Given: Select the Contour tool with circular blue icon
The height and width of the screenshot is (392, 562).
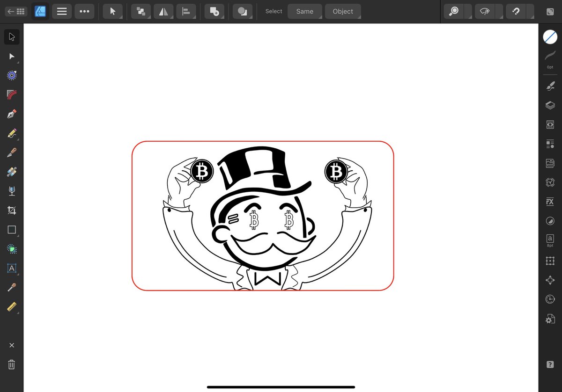Looking at the screenshot, I should (x=12, y=75).
